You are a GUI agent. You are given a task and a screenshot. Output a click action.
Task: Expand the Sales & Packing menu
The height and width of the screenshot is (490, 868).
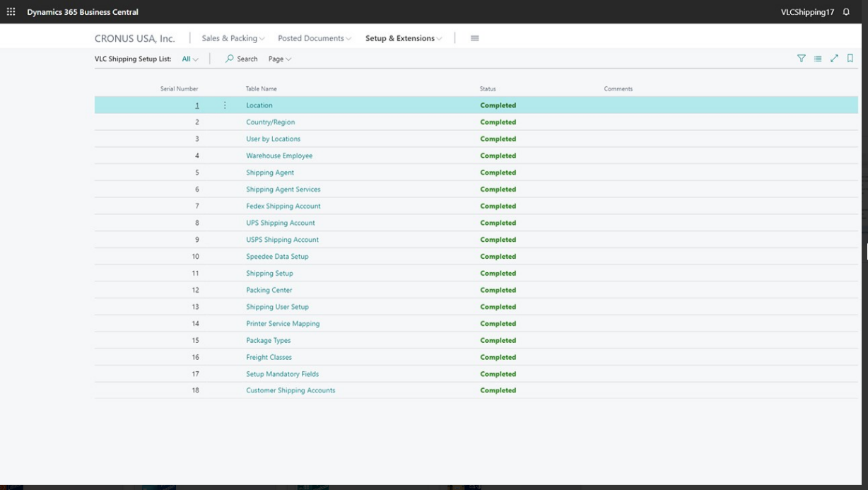(x=233, y=38)
